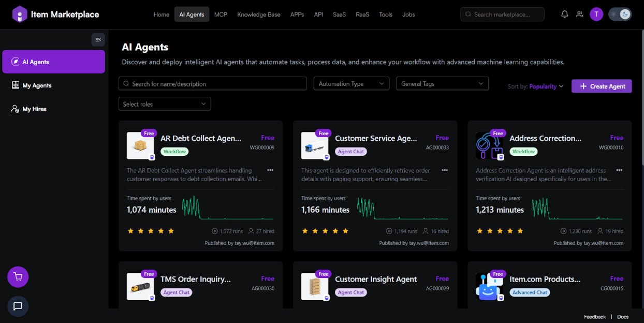Screen dimensions: 644x323
Task: Click the user avatar labeled T
Action: pos(596,14)
